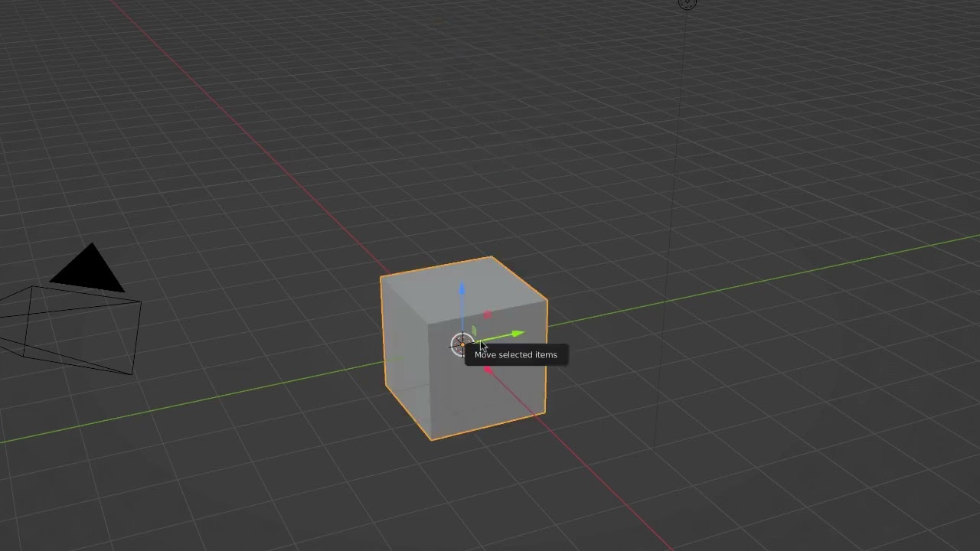Click the 3D cursor at cube center
Image resolution: width=980 pixels, height=551 pixels.
point(461,344)
